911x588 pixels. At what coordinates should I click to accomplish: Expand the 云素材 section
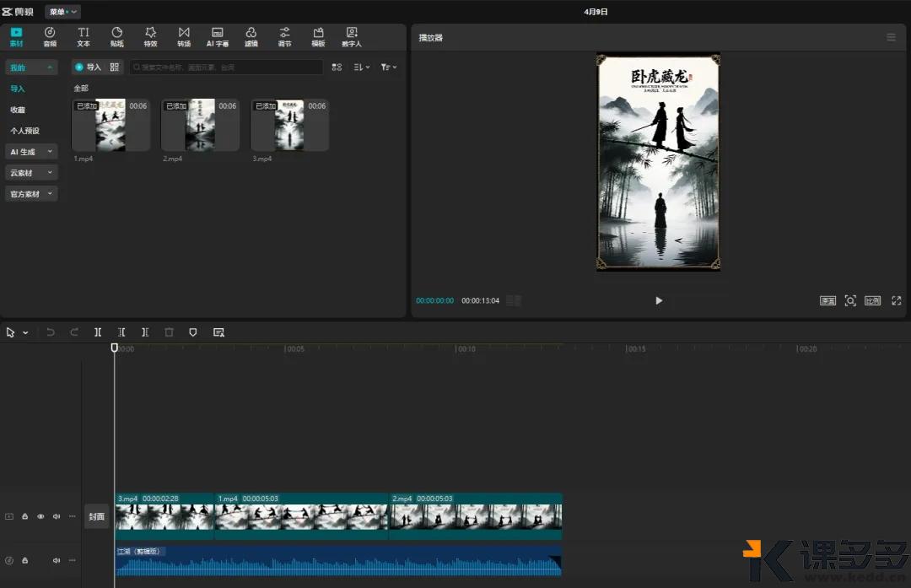(x=31, y=173)
